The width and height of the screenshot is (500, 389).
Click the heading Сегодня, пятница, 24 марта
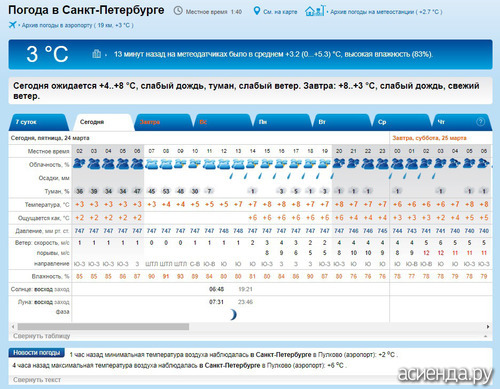point(50,138)
